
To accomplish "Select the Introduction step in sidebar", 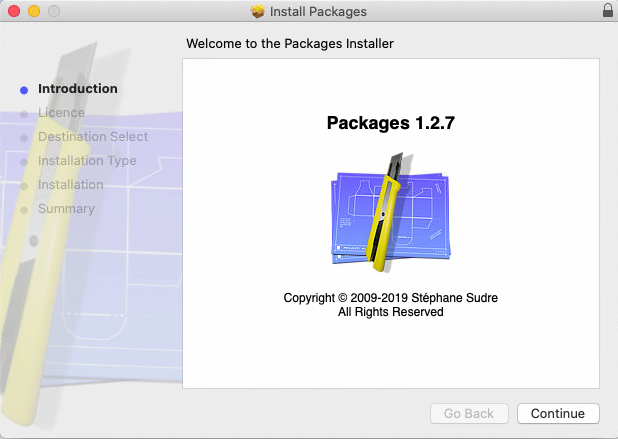I will 78,89.
